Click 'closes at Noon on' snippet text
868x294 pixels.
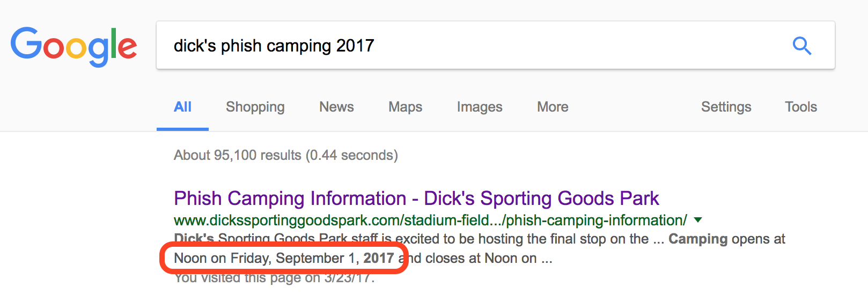[481, 259]
